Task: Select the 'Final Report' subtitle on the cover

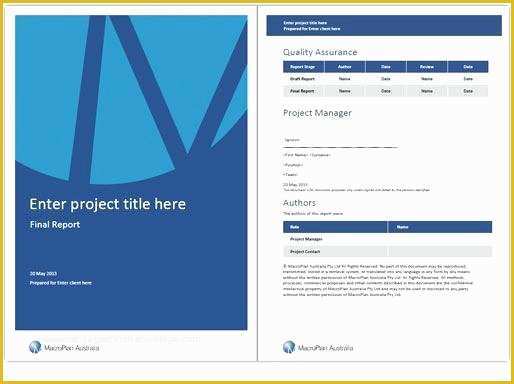Action: [x=55, y=225]
